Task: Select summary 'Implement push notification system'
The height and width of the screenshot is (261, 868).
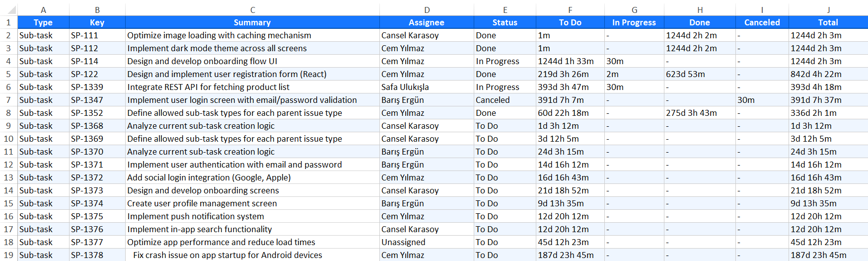Action: click(252, 216)
